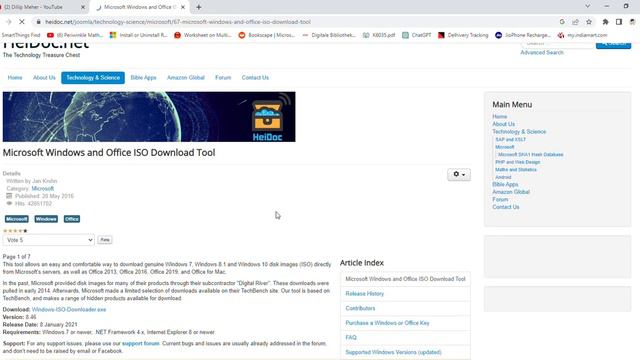This screenshot has height=360, width=640.
Task: Open SAP and XSLT in Main Menu
Action: pyautogui.click(x=511, y=140)
